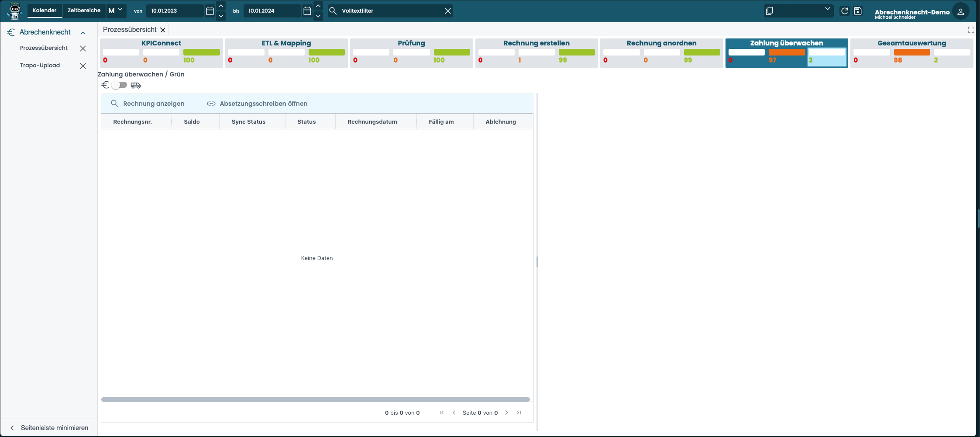Viewport: 980px width, 437px height.
Task: Select the Rechnung erstellen process tab
Action: [x=536, y=43]
